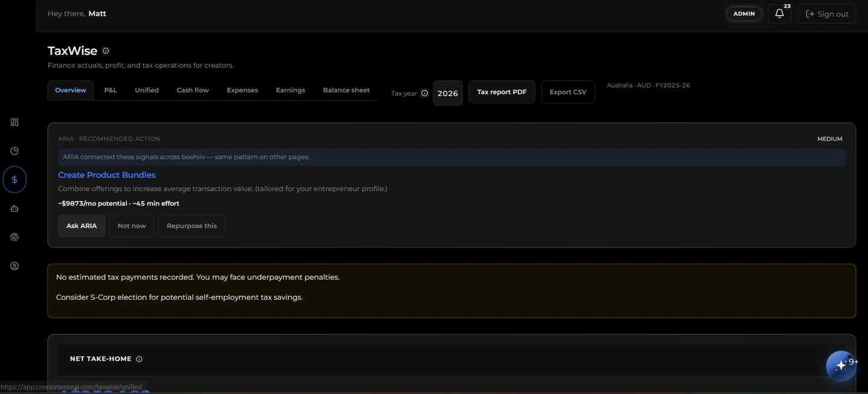The image size is (868, 394).
Task: Open the fingerprint sidebar icon
Action: 14,237
